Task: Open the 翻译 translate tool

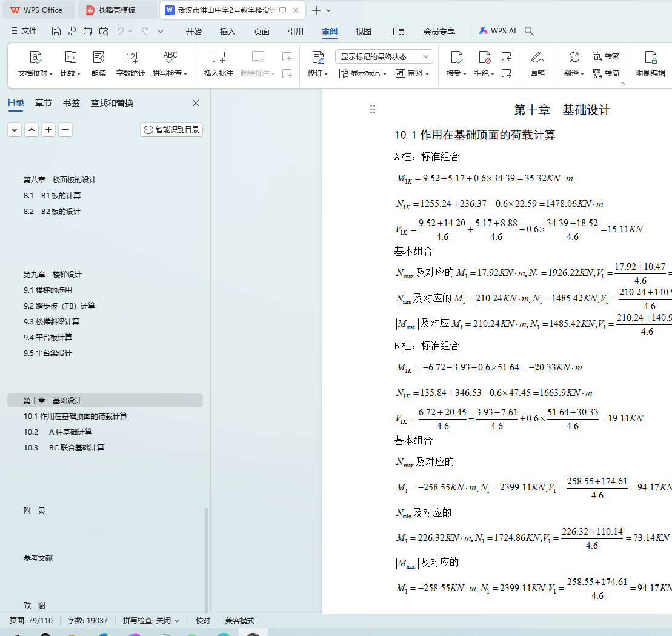Action: [x=574, y=64]
